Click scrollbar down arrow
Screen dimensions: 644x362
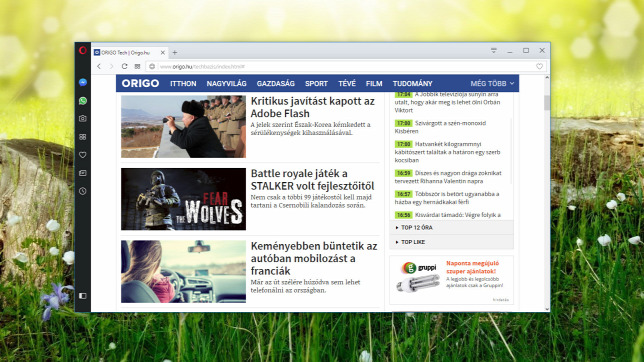coord(547,309)
